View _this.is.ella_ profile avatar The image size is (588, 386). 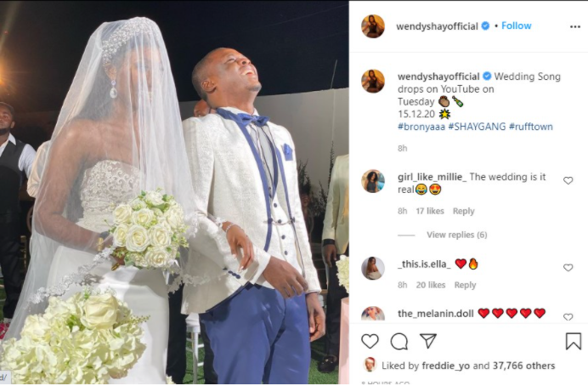(x=373, y=268)
